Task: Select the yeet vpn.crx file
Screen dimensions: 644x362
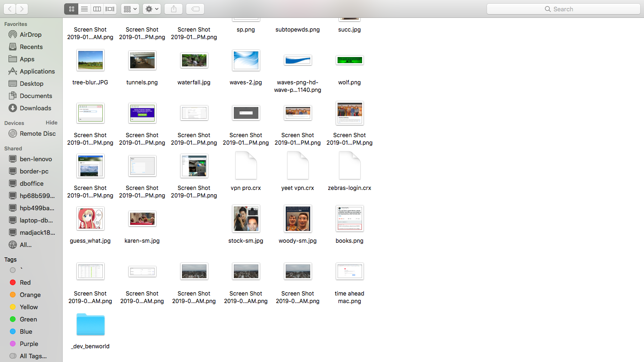Action: pyautogui.click(x=297, y=166)
